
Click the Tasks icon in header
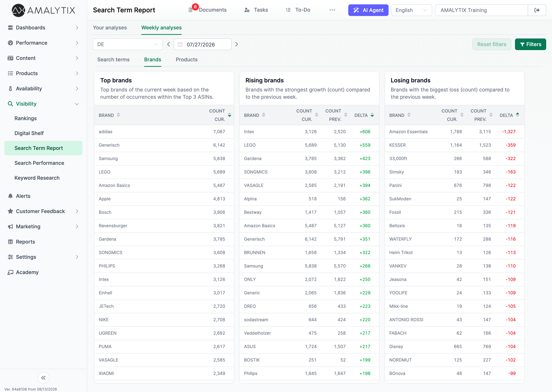point(247,10)
